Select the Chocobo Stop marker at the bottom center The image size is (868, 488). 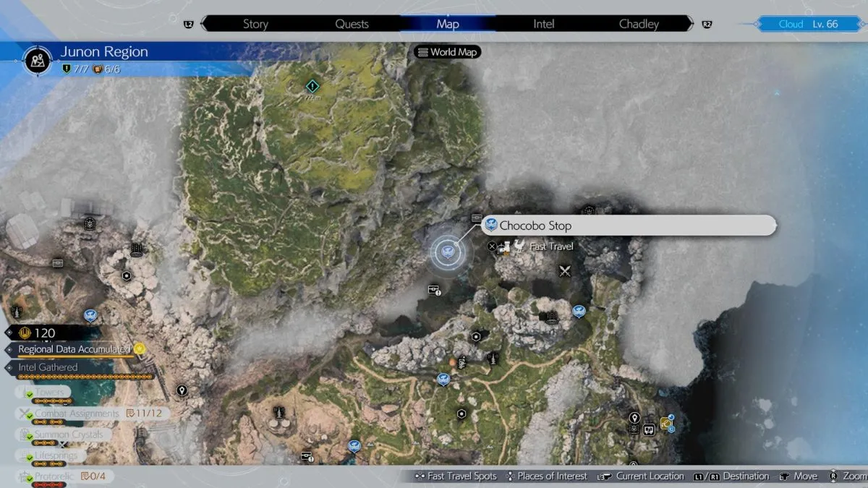click(354, 445)
